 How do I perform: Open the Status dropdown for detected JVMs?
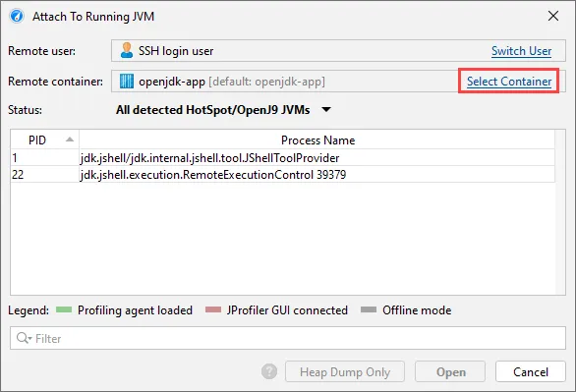223,110
